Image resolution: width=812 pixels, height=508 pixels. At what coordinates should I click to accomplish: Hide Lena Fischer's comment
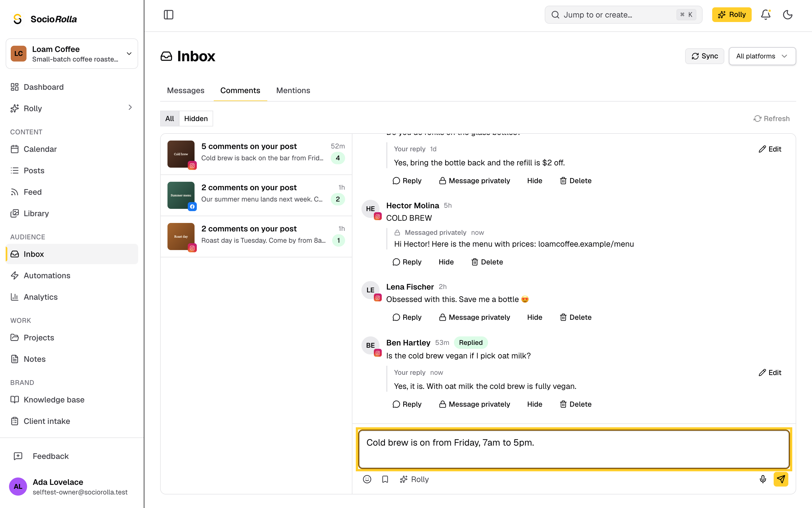(535, 317)
